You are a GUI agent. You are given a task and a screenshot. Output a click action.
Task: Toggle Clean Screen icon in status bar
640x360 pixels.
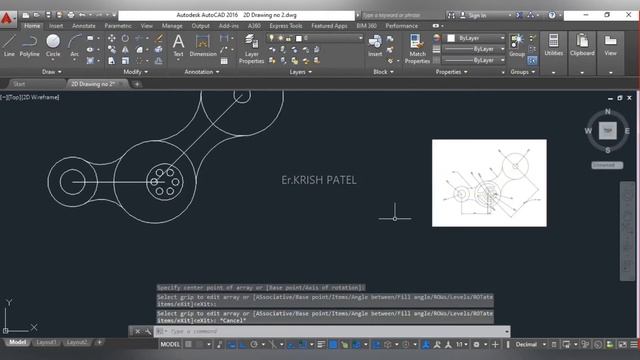622,344
